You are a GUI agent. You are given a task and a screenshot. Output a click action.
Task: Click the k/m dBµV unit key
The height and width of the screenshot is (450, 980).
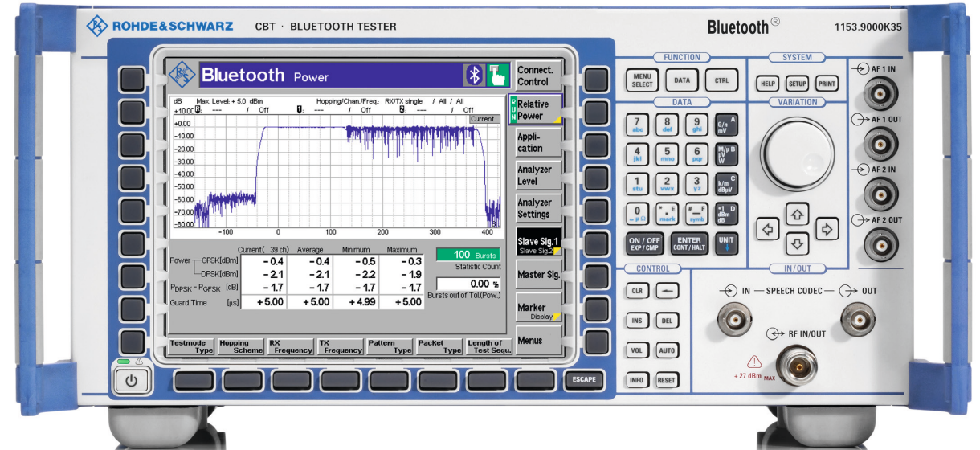click(x=726, y=183)
